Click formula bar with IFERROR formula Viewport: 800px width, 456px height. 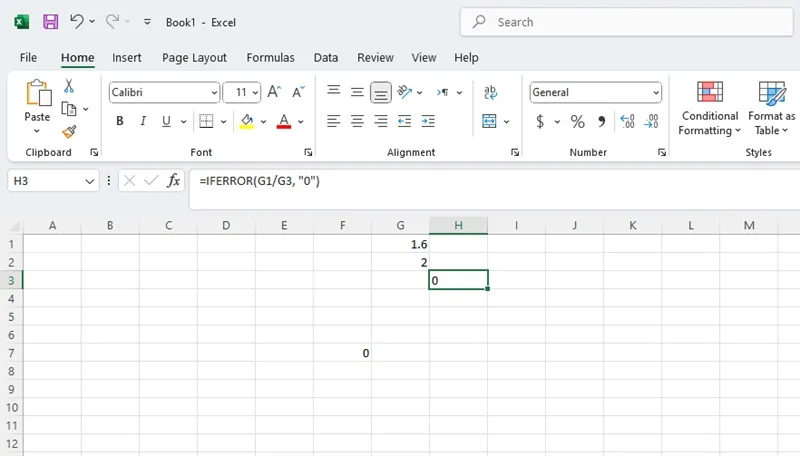click(x=494, y=190)
